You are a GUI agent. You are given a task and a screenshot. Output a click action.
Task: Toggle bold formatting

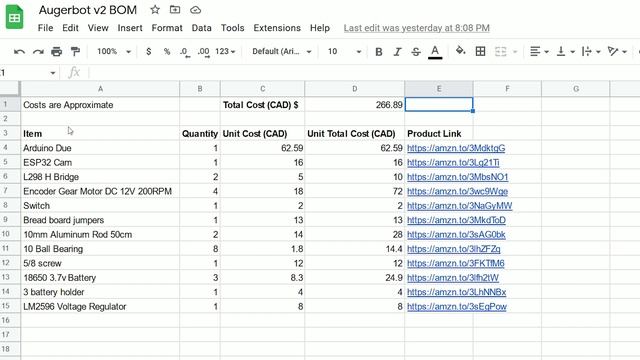pyautogui.click(x=379, y=51)
